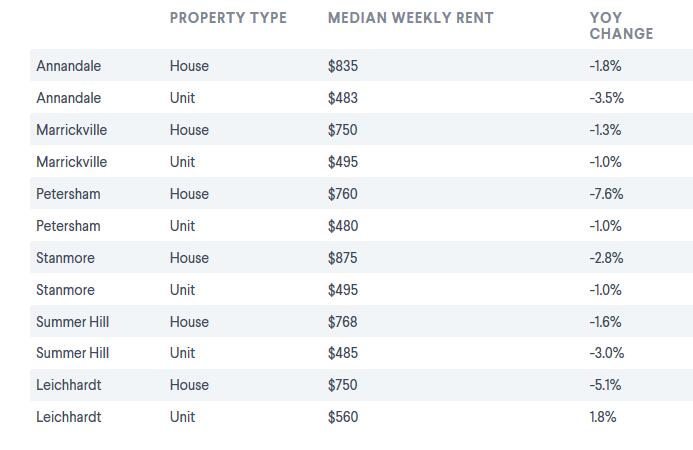Click the 1.8% Leichhardt Unit change
The height and width of the screenshot is (450, 693).
click(603, 417)
